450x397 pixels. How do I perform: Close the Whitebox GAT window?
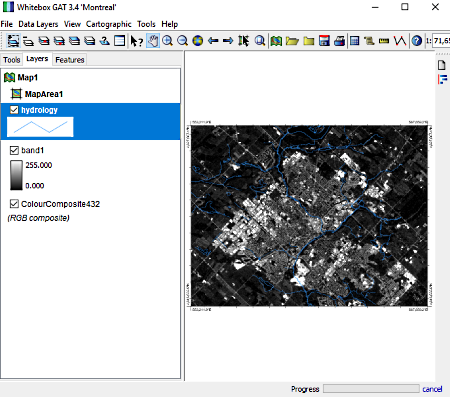coord(435,7)
